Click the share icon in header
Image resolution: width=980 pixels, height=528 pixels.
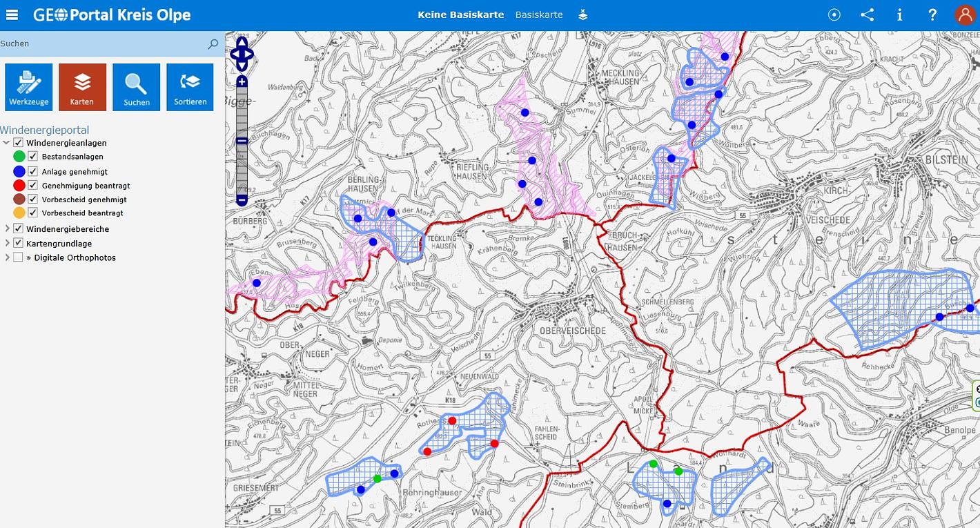(867, 14)
